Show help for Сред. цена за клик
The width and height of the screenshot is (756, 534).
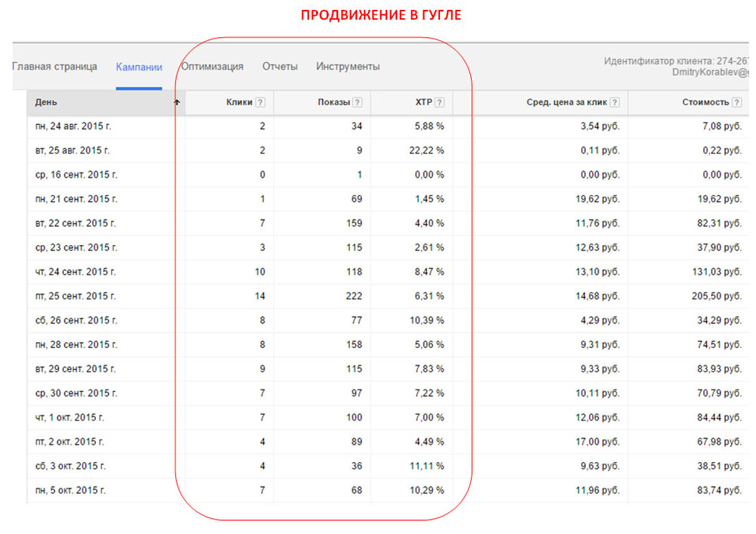pyautogui.click(x=615, y=102)
